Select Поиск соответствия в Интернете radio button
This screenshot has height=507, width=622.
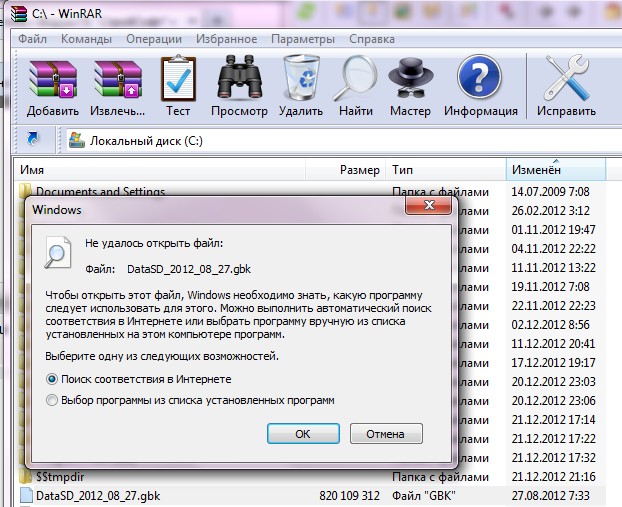coord(52,379)
